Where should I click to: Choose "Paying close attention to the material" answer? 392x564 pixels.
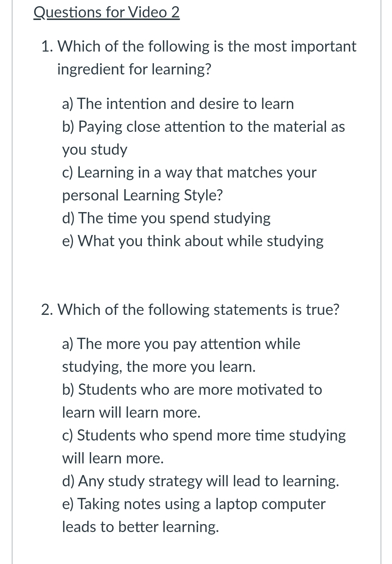[203, 127]
